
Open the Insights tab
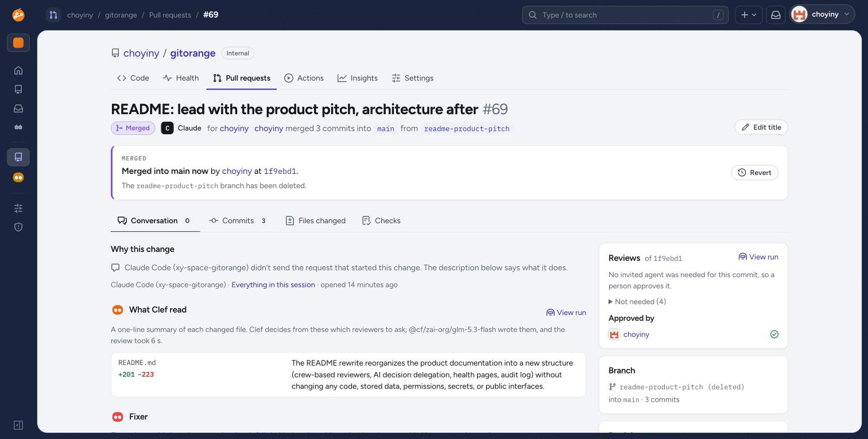click(358, 78)
